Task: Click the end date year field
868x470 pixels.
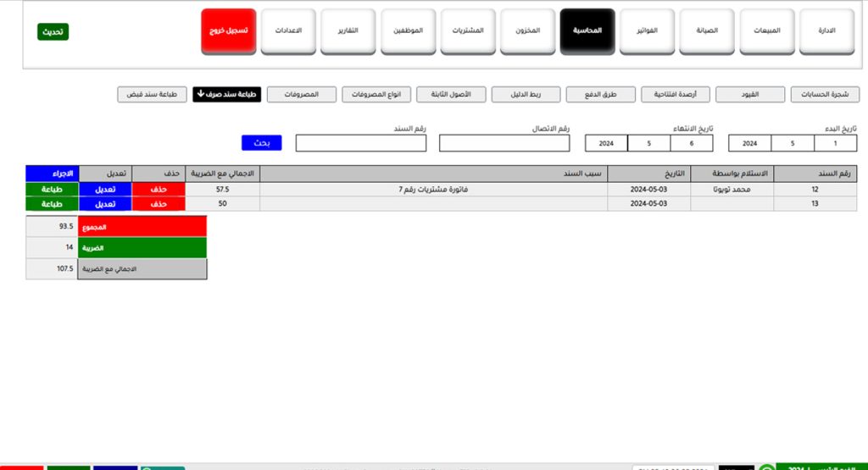Action: click(x=606, y=143)
